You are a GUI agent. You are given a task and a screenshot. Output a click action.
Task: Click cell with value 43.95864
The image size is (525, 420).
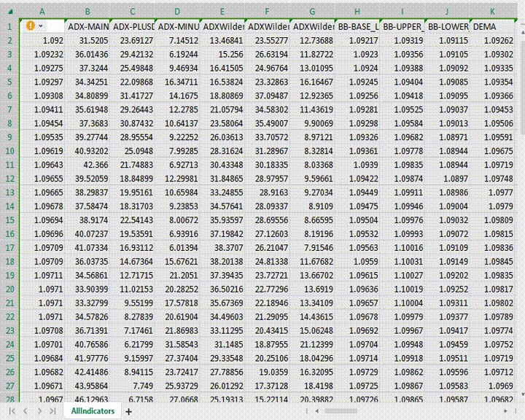coord(87,386)
